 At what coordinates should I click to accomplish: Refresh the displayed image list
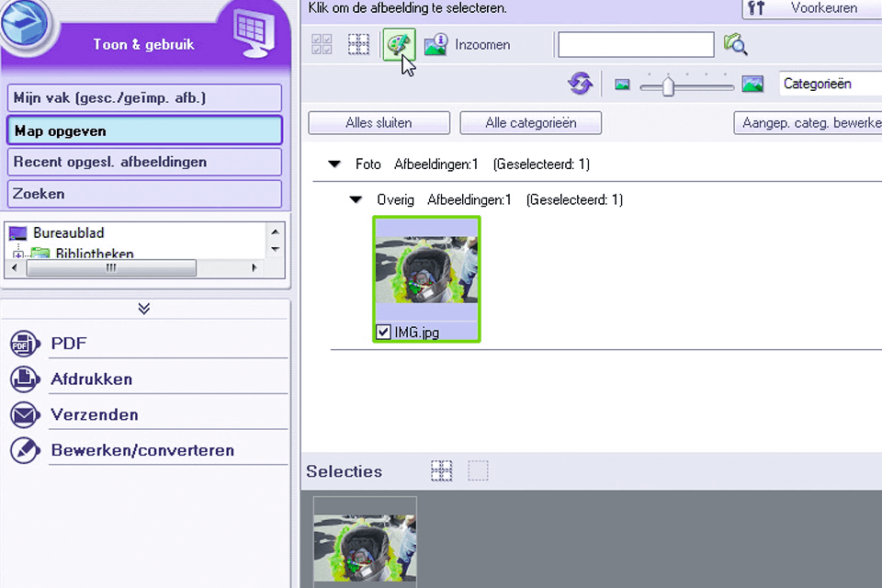click(581, 83)
